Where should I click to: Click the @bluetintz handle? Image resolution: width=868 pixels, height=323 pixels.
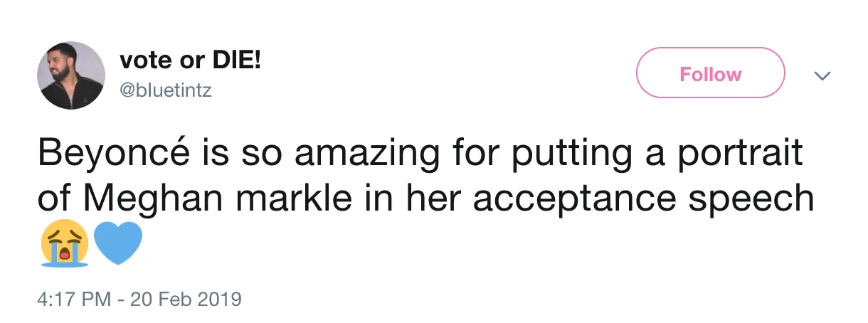[x=166, y=91]
